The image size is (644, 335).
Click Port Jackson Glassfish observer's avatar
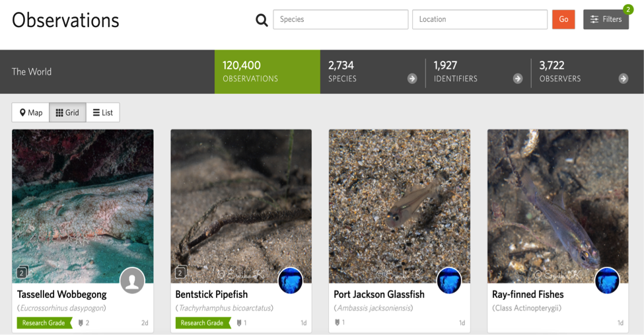pos(449,281)
